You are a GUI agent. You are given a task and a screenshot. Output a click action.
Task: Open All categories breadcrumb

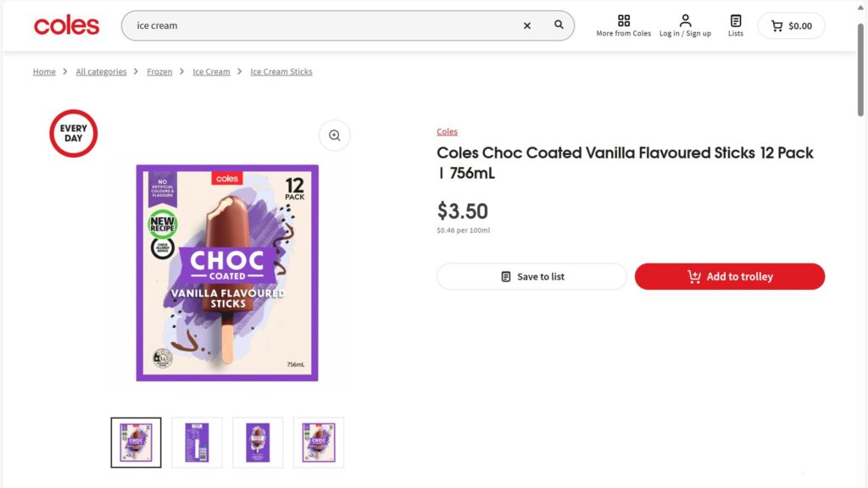click(x=101, y=72)
